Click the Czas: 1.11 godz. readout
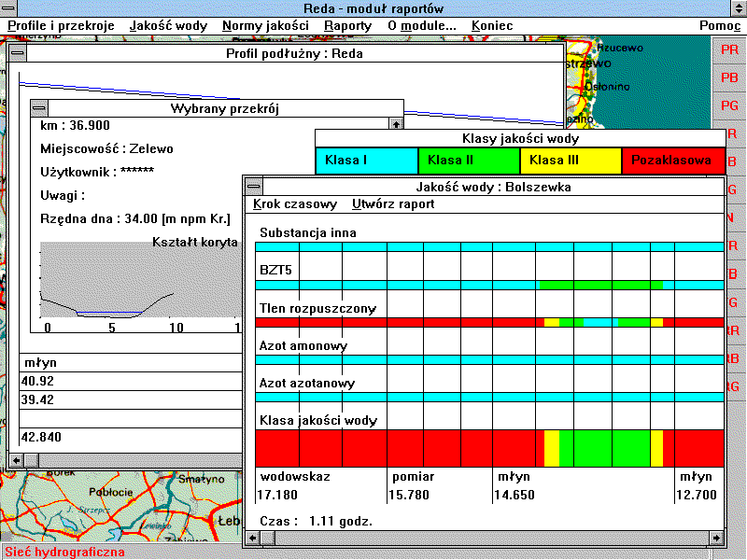 tap(316, 522)
